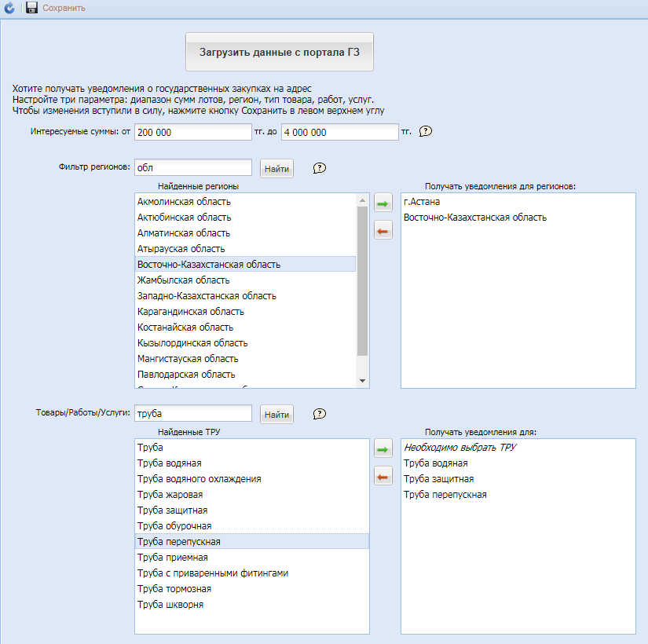Click the refresh icon in the toolbar
Viewport: 648px width, 644px height.
(x=9, y=8)
